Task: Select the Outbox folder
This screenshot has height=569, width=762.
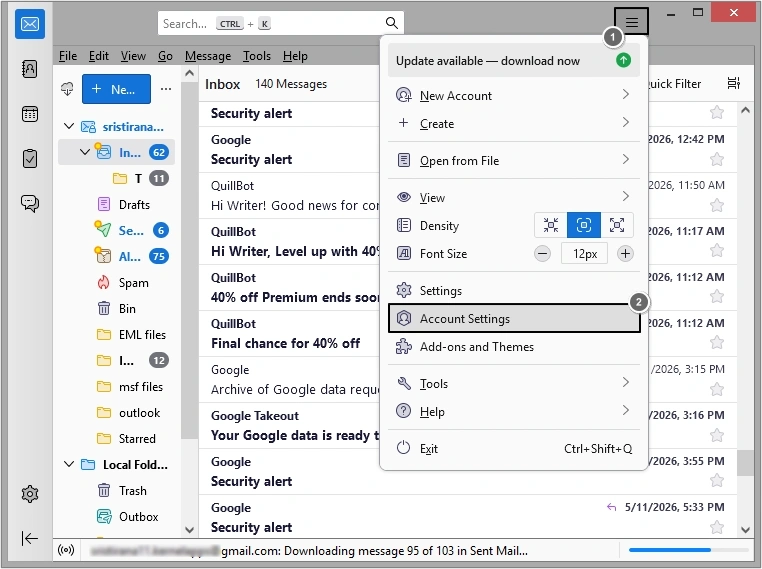Action: (x=116, y=517)
